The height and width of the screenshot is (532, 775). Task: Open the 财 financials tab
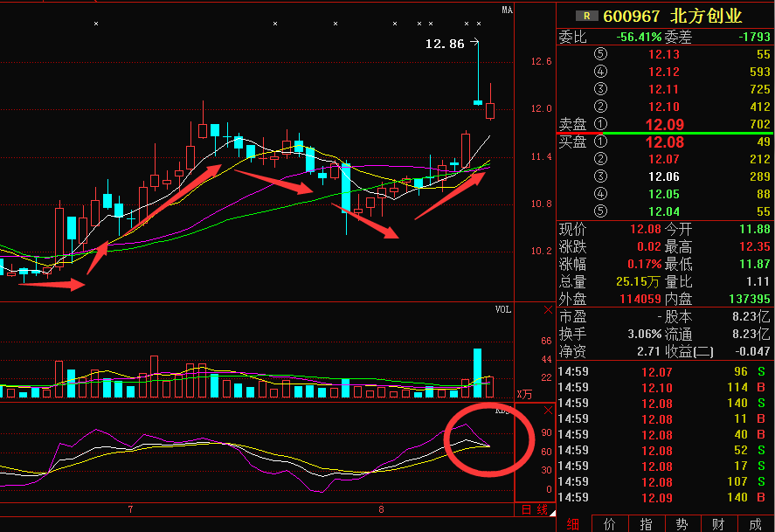[x=717, y=523]
